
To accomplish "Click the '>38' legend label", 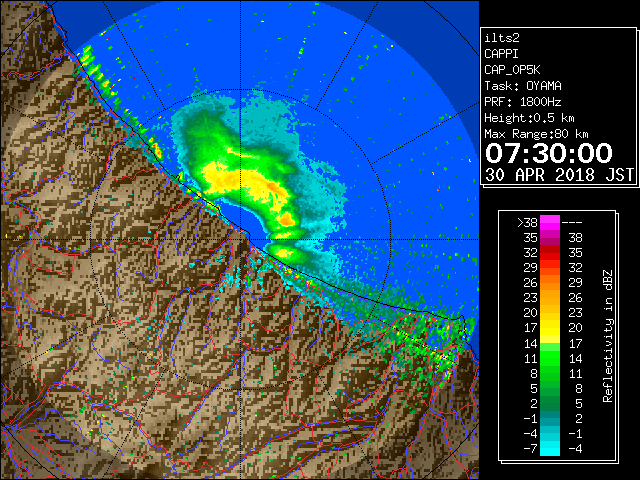I will (527, 222).
